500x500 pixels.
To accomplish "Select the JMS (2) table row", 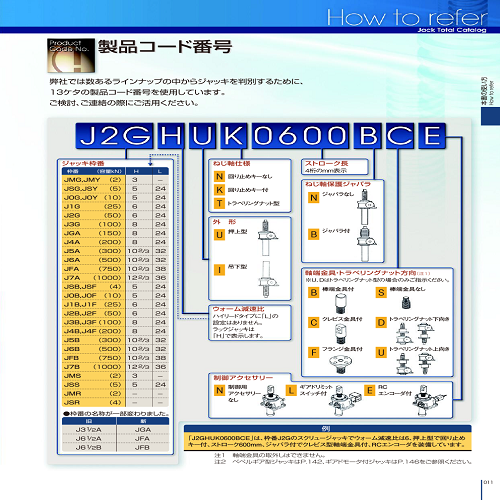I will coord(115,376).
